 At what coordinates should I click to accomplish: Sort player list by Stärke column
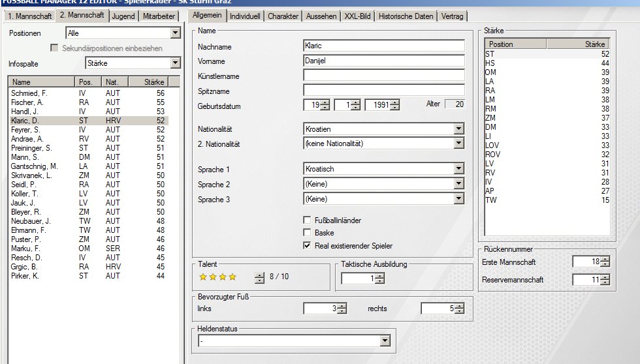[x=149, y=82]
